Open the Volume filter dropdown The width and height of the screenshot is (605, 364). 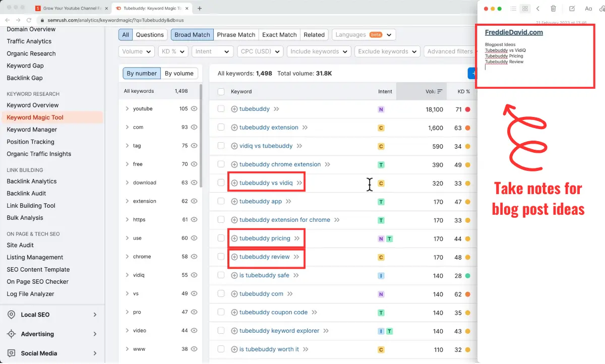(136, 51)
